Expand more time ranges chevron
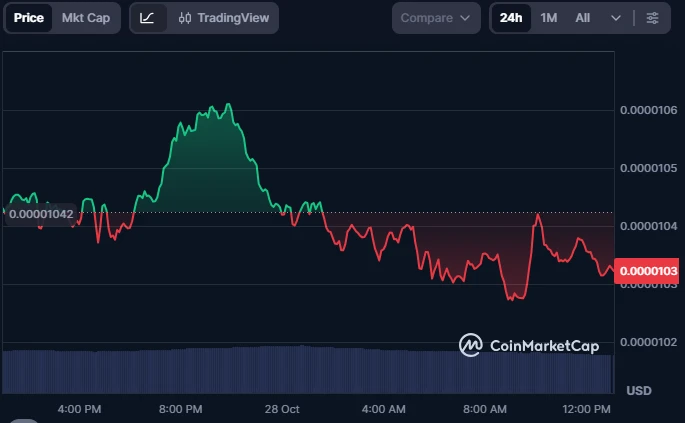Screen dimensions: 685x423 pyautogui.click(x=615, y=18)
